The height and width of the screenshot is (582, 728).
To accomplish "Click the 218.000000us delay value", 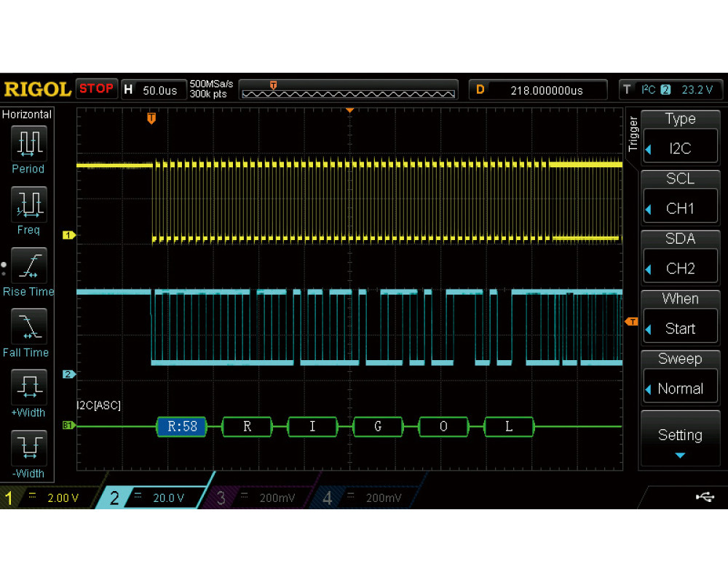I will pyautogui.click(x=547, y=90).
